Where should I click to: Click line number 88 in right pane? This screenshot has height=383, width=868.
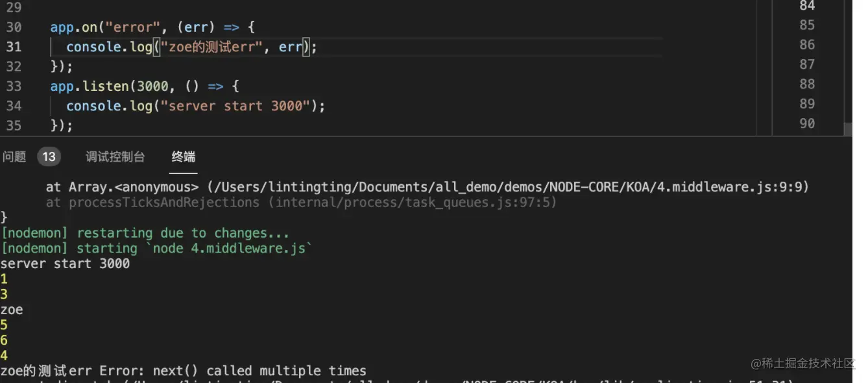click(x=807, y=84)
